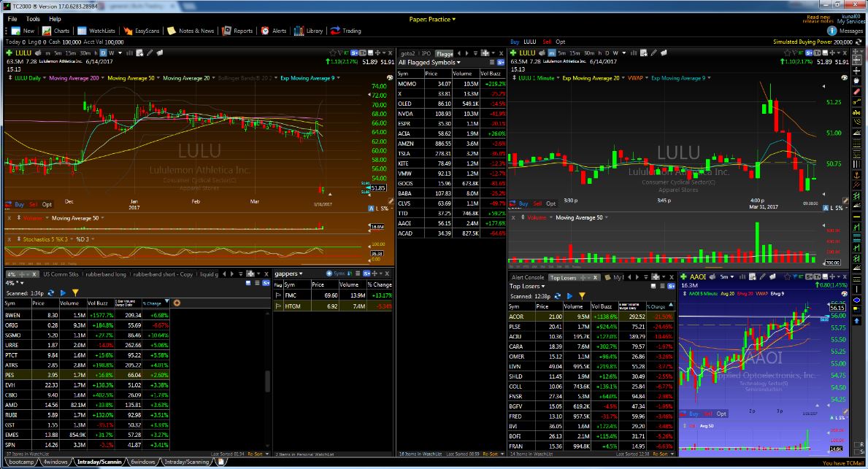The width and height of the screenshot is (868, 469).
Task: Click the add-note icon on LULU daily chart
Action: click(159, 53)
